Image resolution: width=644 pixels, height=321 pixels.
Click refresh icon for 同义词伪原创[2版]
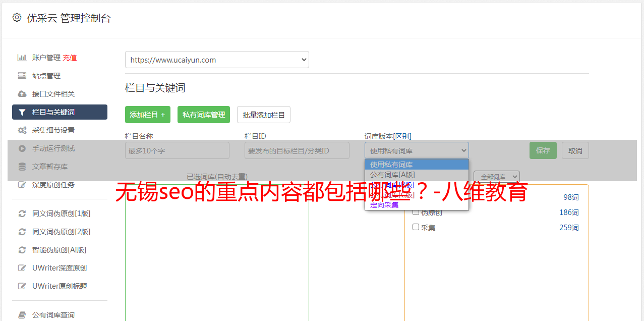coord(22,232)
